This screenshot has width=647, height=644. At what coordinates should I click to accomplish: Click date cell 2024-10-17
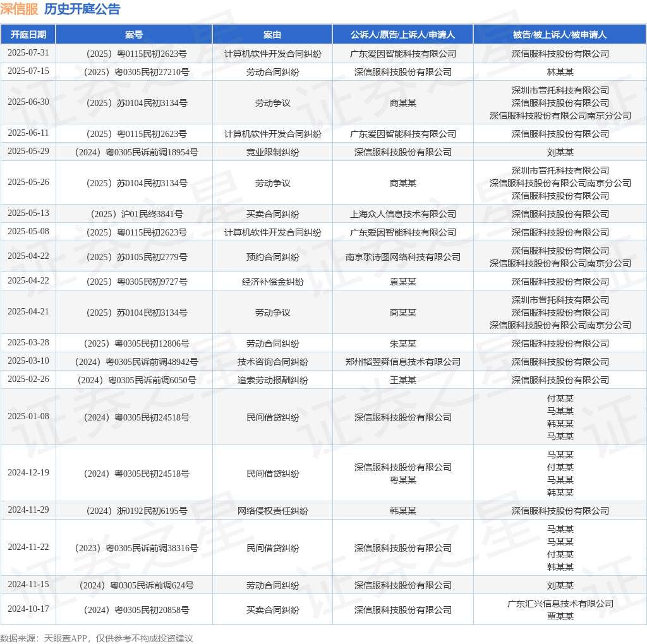28,609
